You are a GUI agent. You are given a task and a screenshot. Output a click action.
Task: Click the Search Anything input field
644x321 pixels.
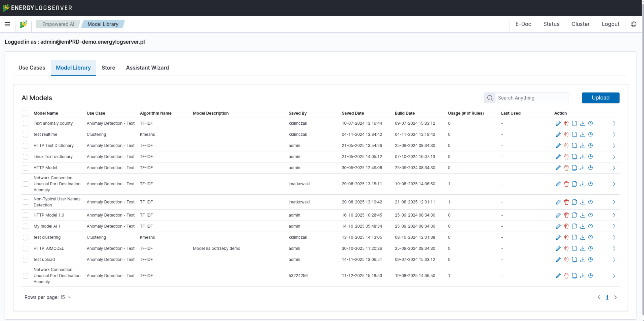pos(531,98)
